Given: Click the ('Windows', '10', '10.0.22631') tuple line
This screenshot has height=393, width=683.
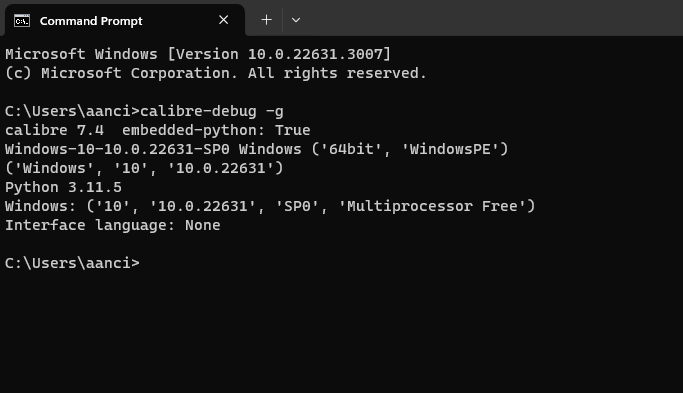Looking at the screenshot, I should pos(144,168).
